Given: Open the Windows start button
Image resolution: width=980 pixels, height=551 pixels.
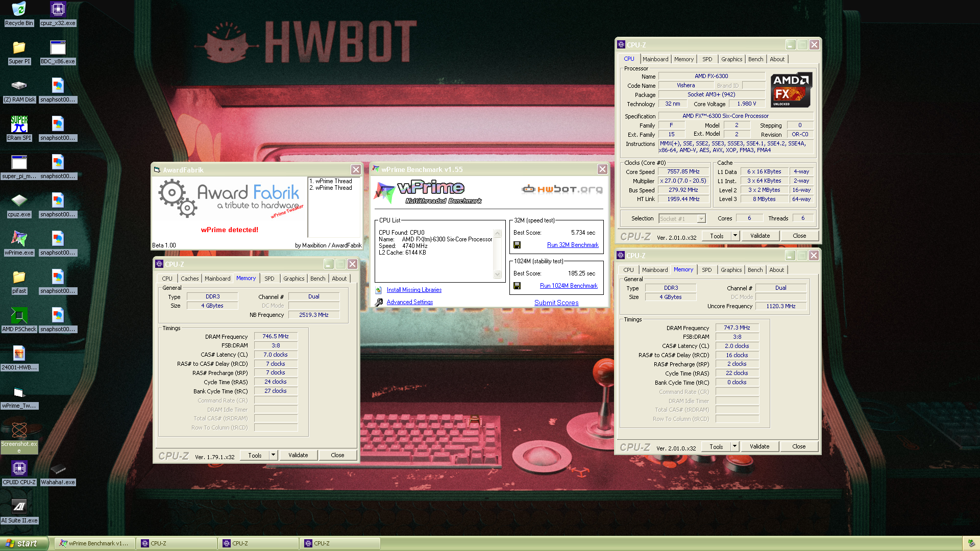Looking at the screenshot, I should [x=24, y=543].
